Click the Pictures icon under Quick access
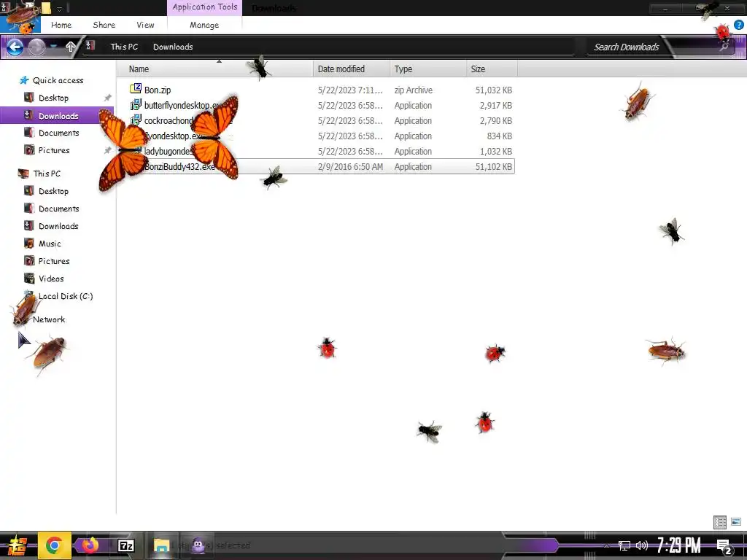The image size is (747, 560). tap(29, 150)
